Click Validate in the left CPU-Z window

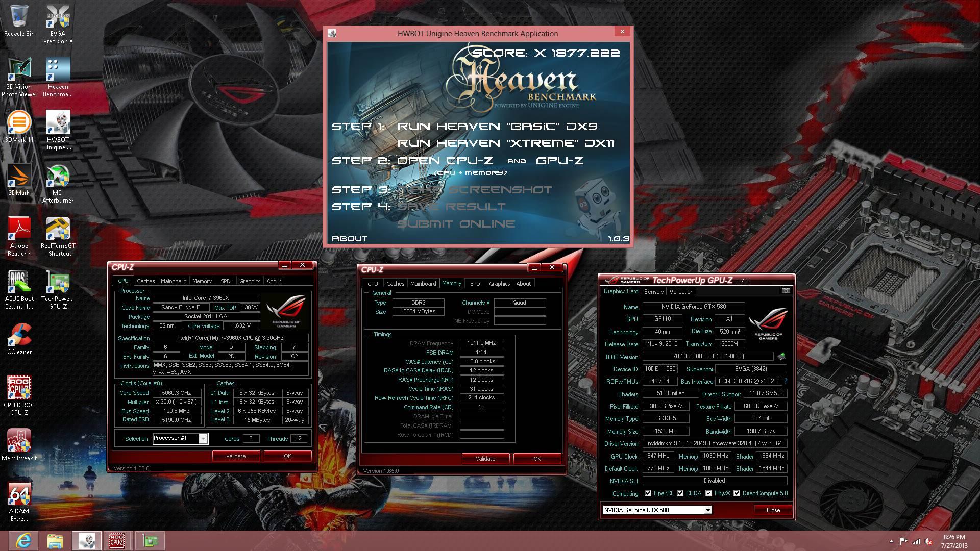(x=236, y=456)
